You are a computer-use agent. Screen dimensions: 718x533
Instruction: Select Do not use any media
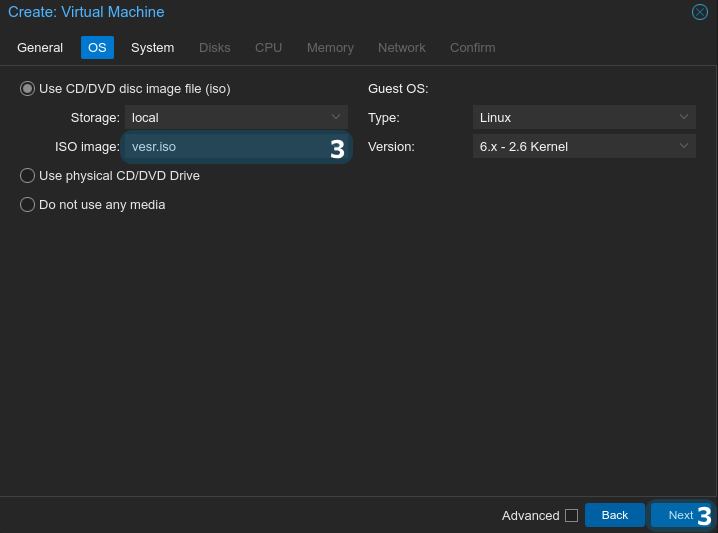tap(28, 205)
